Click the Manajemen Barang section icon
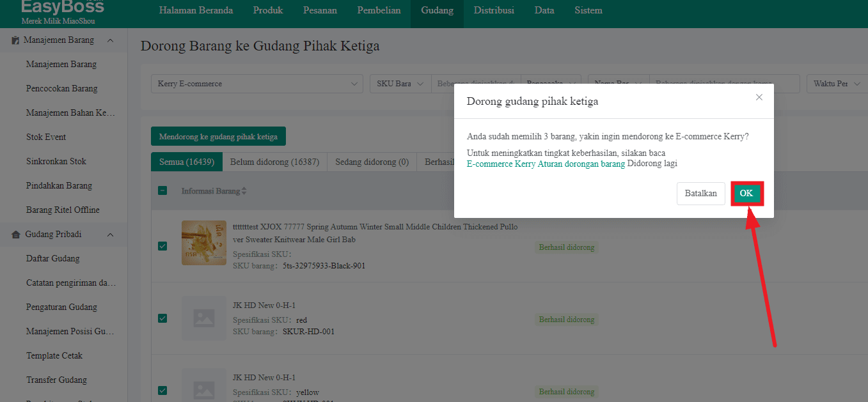Viewport: 868px width, 402px height. click(15, 40)
